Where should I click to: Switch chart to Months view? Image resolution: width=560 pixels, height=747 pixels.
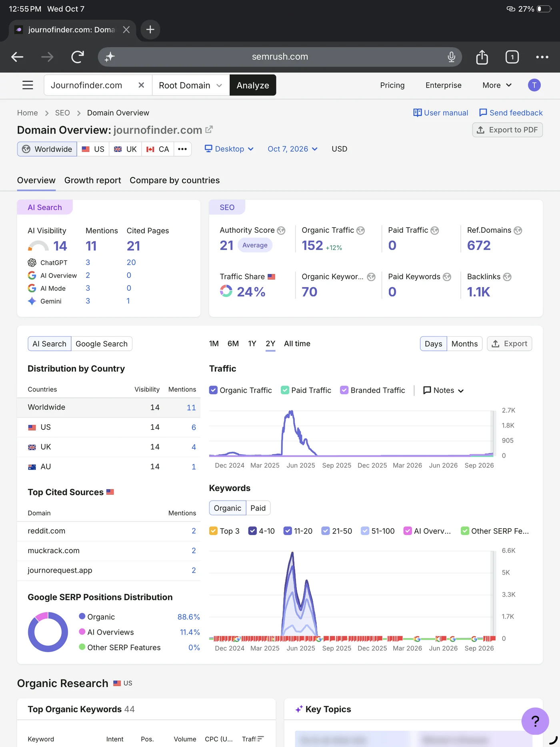pyautogui.click(x=464, y=344)
